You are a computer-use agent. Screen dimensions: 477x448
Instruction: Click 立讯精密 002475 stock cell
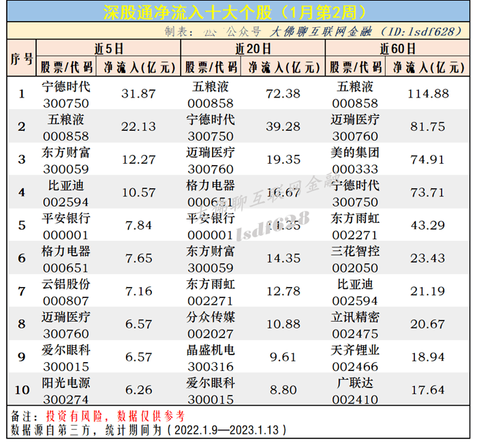pyautogui.click(x=355, y=324)
